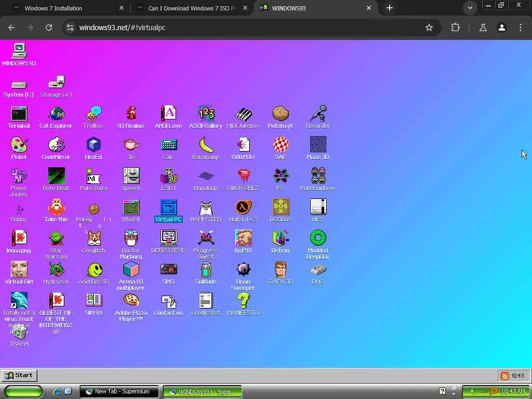Screen dimensions: 532x399
Task: Open the ASCII Gallery icon
Action: [x=206, y=117]
